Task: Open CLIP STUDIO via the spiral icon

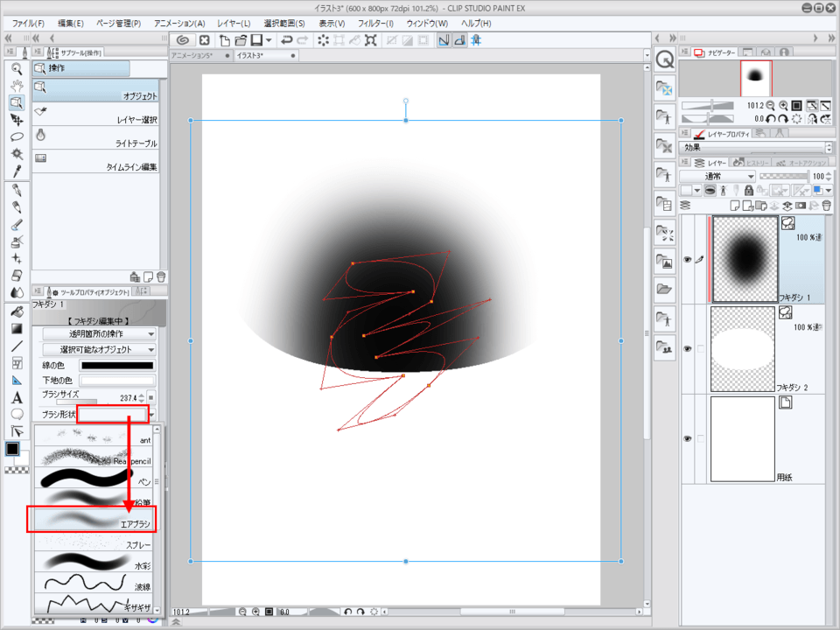Action: [182, 40]
